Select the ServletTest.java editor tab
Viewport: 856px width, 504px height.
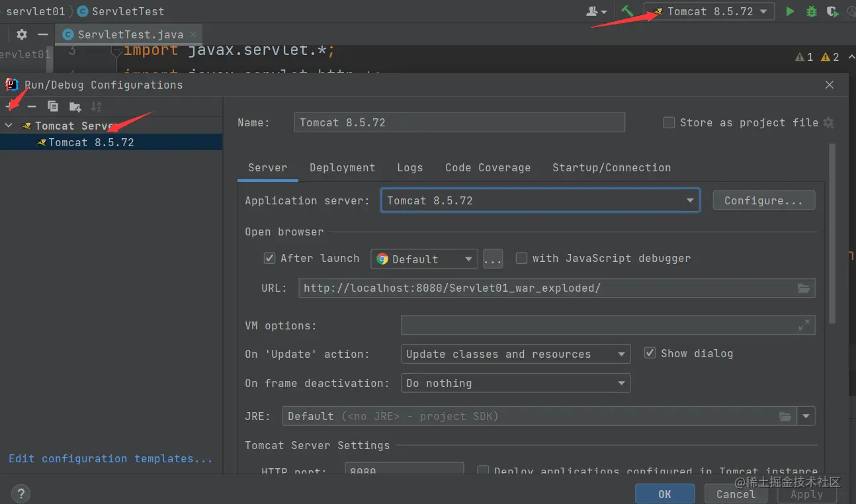point(129,34)
